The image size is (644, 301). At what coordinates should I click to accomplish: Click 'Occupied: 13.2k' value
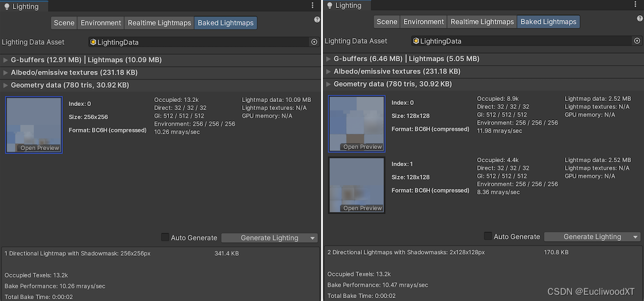click(x=176, y=100)
